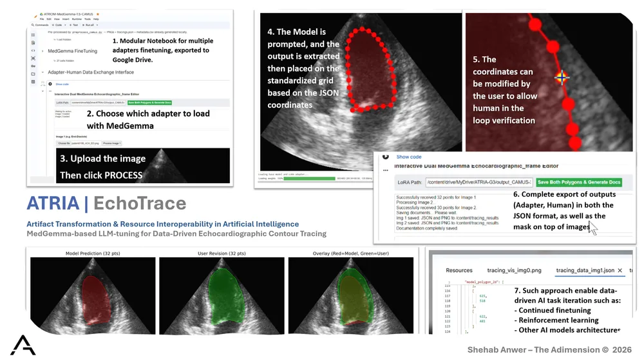Open the dropdown arrow next to Run all

(97, 25)
